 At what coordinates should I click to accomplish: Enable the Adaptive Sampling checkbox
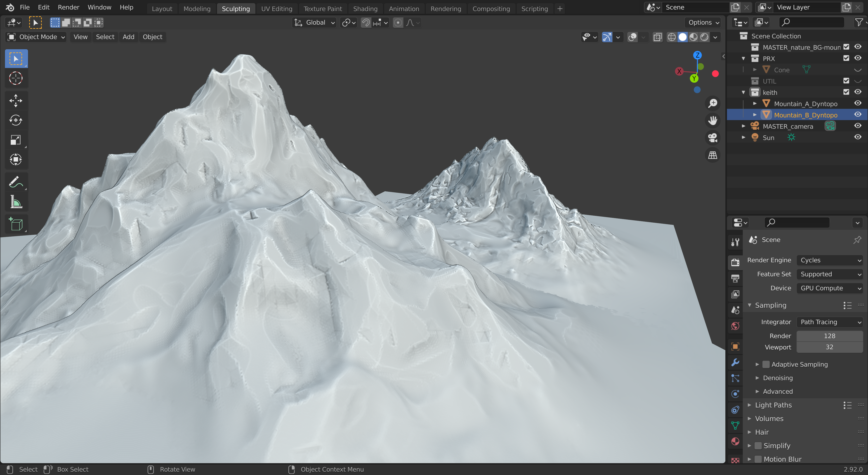(x=766, y=364)
